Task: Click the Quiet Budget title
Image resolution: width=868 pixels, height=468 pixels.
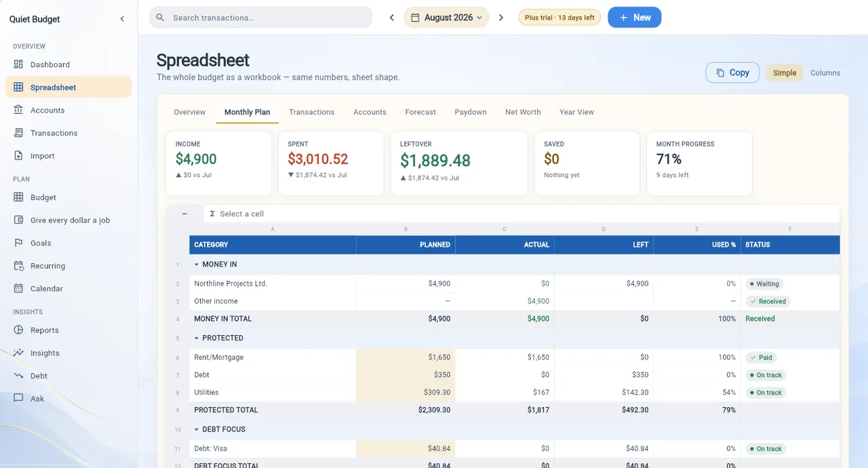Action: pyautogui.click(x=35, y=19)
